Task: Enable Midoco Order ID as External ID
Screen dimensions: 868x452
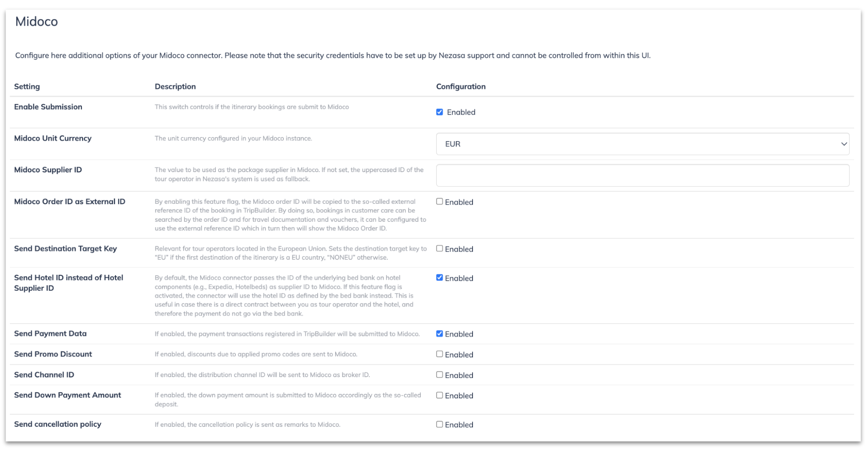Action: tap(440, 202)
